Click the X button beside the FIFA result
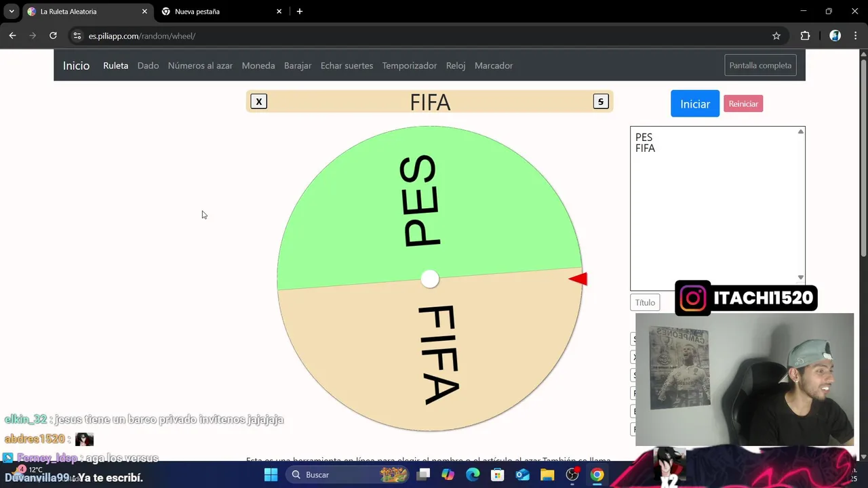This screenshot has width=868, height=488. pyautogui.click(x=258, y=102)
